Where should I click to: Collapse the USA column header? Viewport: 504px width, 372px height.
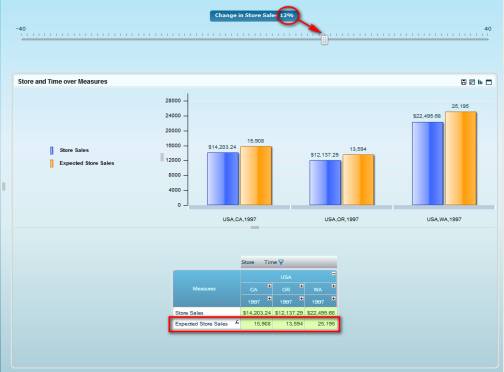[333, 273]
